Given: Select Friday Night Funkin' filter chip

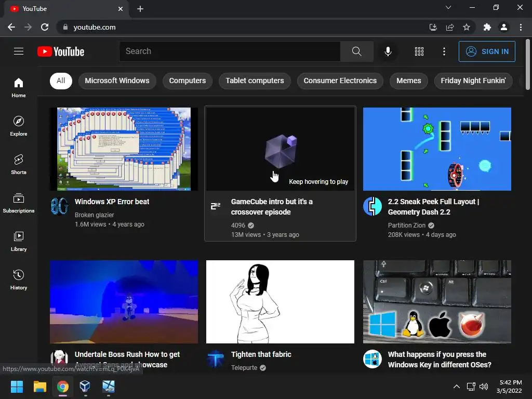Looking at the screenshot, I should tap(473, 81).
